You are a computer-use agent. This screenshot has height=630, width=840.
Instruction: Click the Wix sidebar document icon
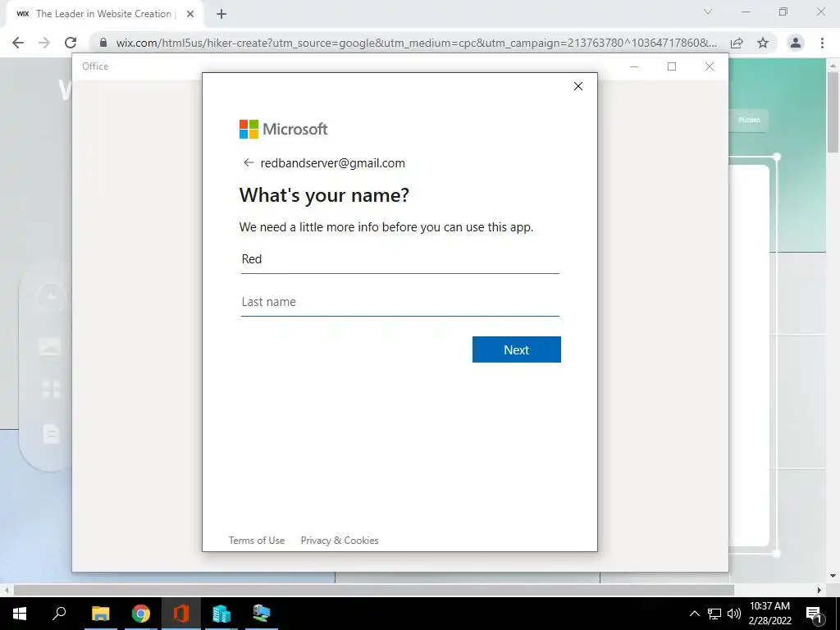coord(51,433)
